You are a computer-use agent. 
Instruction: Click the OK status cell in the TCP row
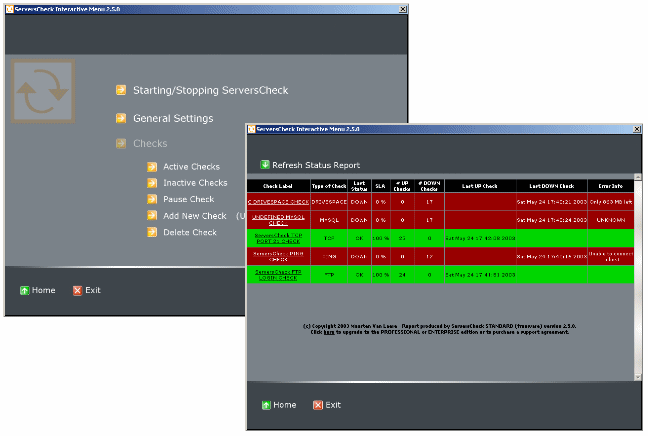(360, 238)
